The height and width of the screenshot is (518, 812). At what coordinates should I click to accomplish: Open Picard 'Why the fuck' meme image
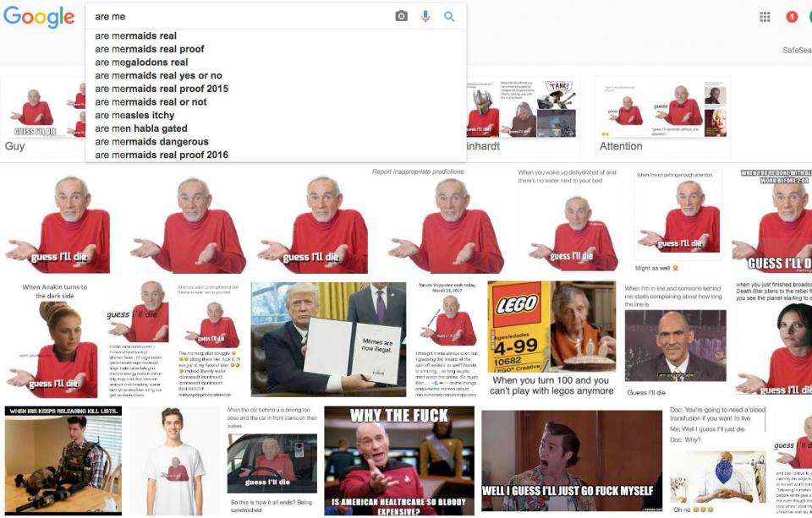pyautogui.click(x=398, y=461)
